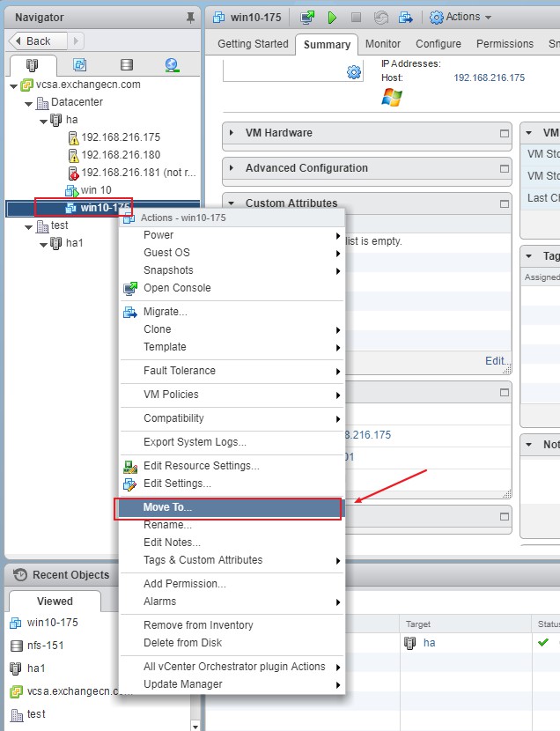
Task: Choose Remove from Inventory
Action: tap(232, 625)
